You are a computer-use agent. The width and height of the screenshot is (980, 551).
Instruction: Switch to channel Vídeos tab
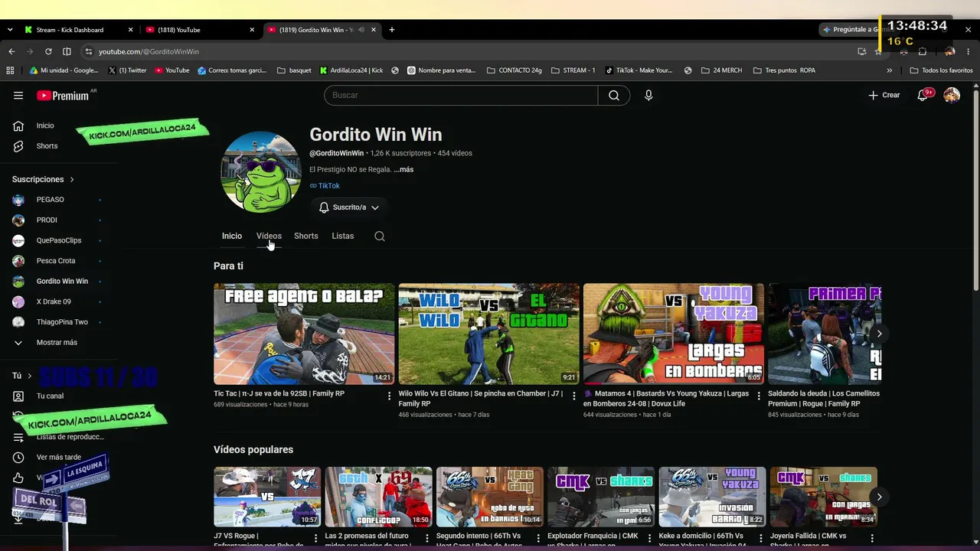pos(269,236)
